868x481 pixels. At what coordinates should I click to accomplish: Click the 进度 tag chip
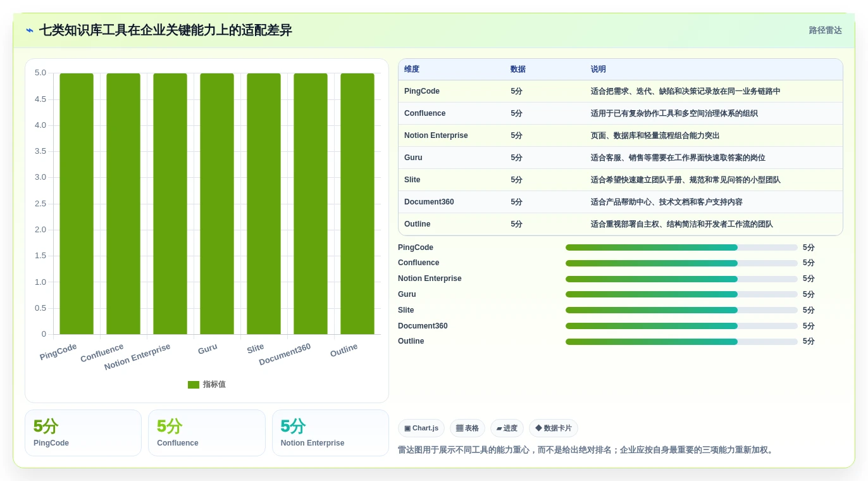[507, 428]
